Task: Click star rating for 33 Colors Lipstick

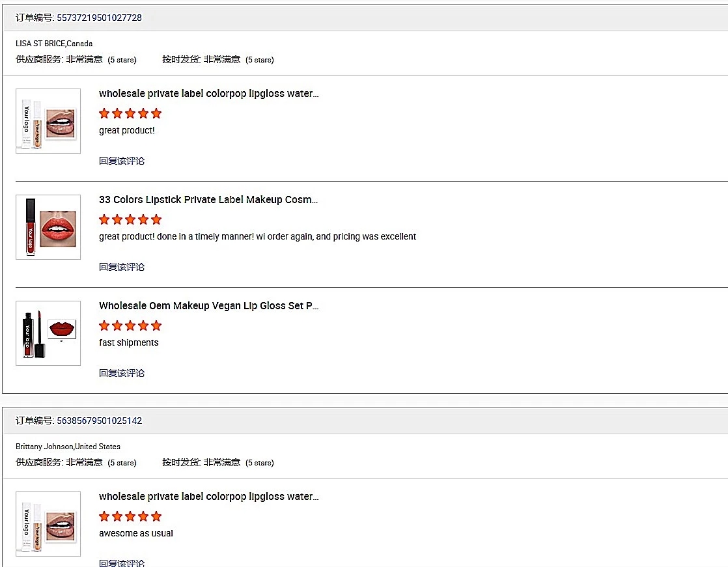Action: pyautogui.click(x=130, y=219)
